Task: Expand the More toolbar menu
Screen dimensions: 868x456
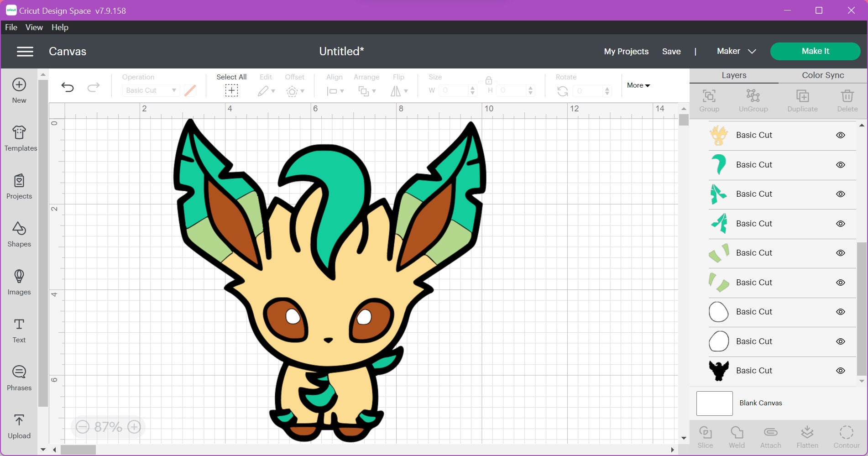Action: pos(638,85)
